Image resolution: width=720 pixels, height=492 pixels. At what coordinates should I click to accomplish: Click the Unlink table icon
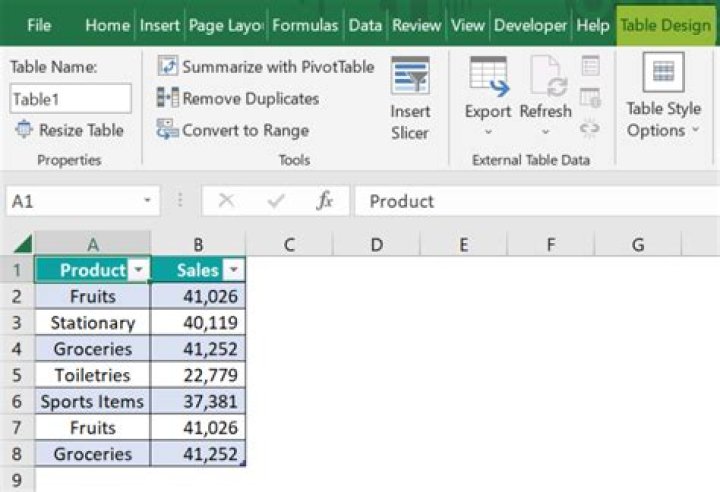pos(590,129)
